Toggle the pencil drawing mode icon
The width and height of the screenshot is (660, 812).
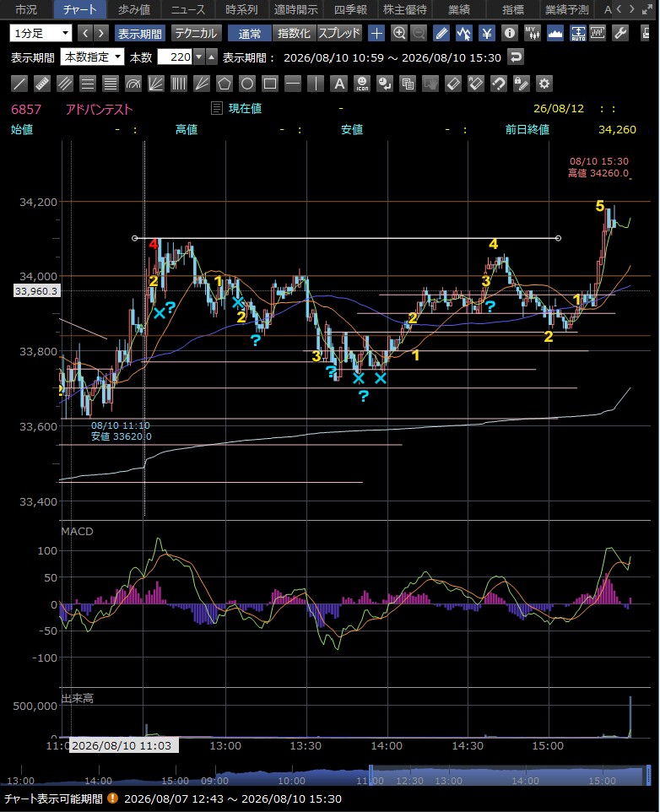point(441,34)
